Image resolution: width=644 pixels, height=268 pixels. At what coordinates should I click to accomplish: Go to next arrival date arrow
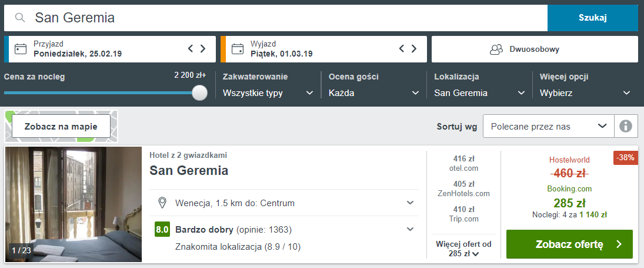[x=202, y=48]
